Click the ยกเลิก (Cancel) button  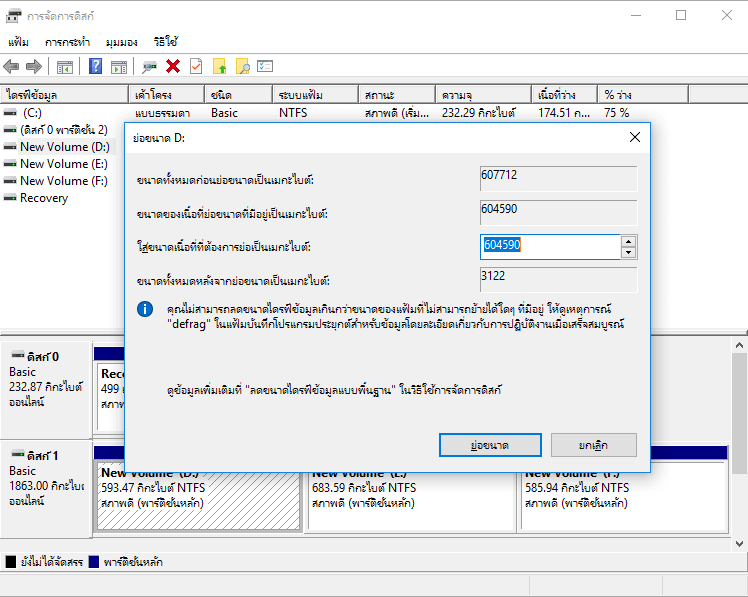[x=593, y=445]
